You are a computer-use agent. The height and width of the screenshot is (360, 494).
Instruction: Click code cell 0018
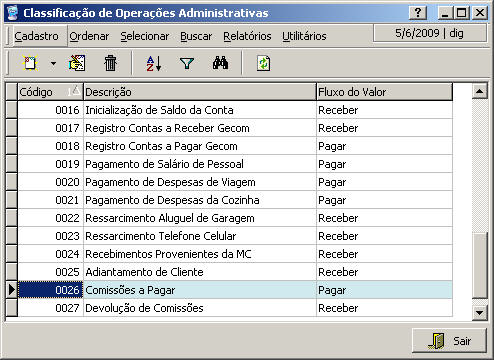(x=50, y=146)
